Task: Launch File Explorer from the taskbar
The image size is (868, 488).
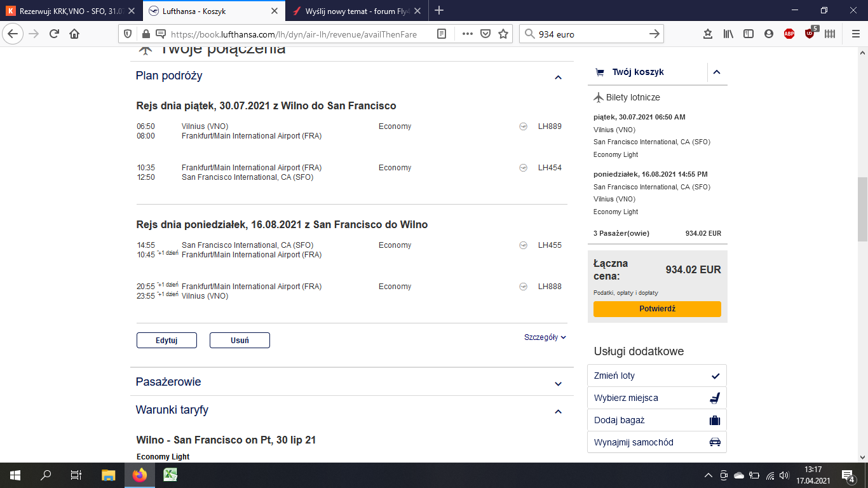Action: 109,475
